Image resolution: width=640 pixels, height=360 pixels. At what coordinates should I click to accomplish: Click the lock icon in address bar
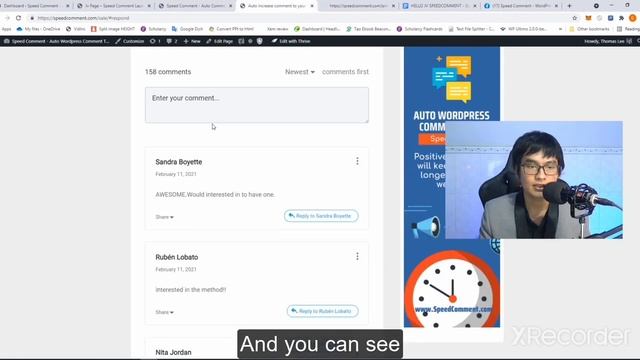pyautogui.click(x=32, y=18)
